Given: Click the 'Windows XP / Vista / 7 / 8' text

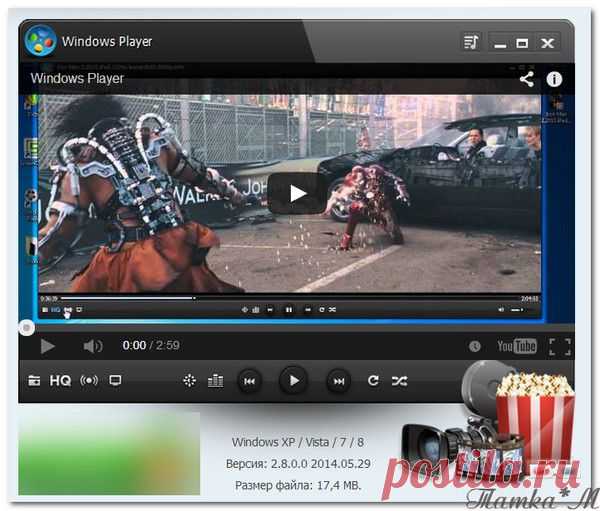Looking at the screenshot, I should point(298,442).
